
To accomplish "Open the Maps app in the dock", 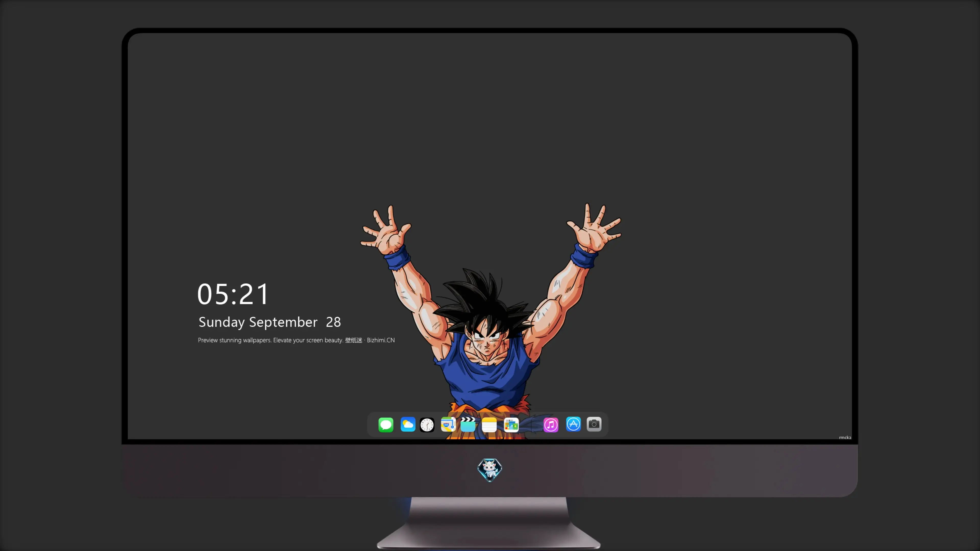I will 448,424.
